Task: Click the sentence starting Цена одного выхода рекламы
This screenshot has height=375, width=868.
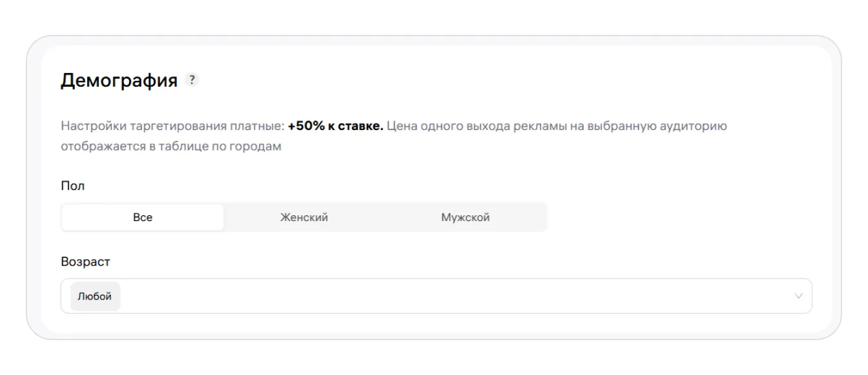Action: click(555, 126)
